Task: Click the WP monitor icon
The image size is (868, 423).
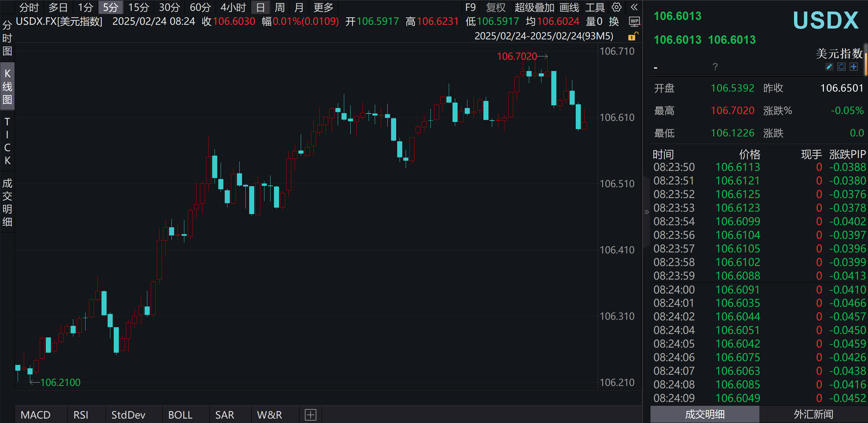Action: pyautogui.click(x=634, y=21)
